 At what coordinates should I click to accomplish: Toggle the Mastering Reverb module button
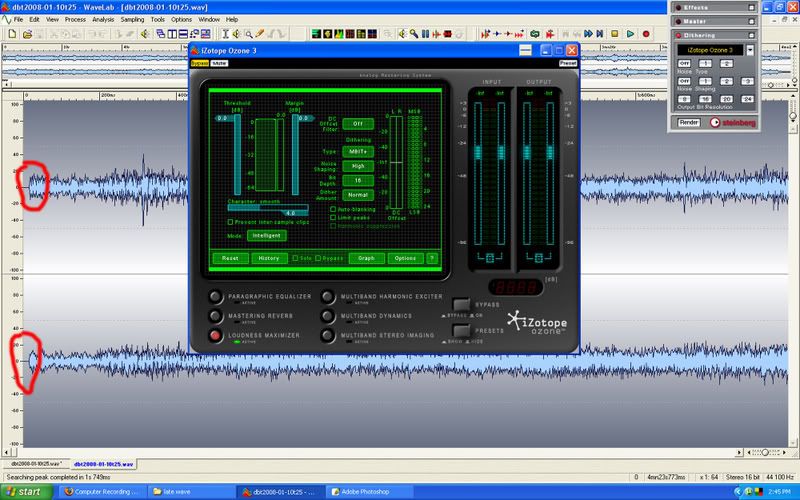coord(215,316)
